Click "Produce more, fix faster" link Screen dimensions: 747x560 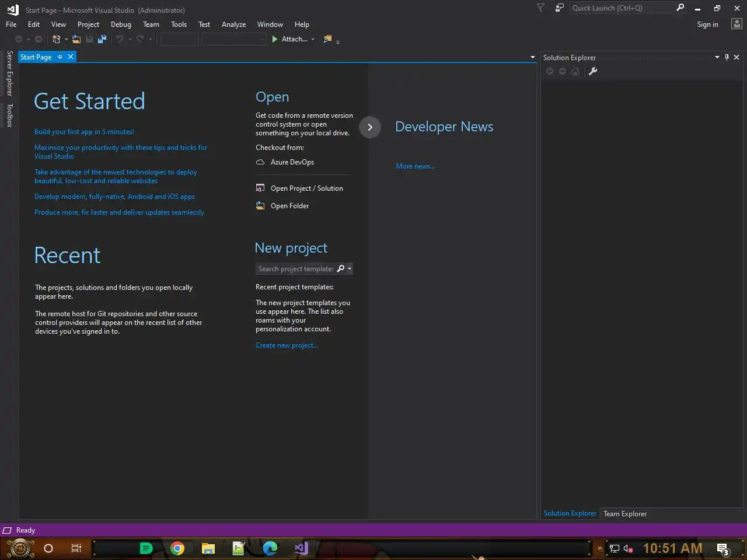point(119,212)
